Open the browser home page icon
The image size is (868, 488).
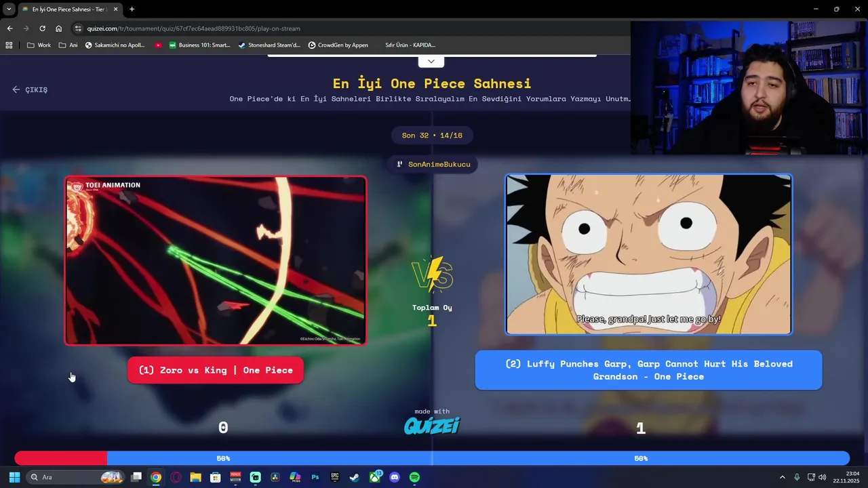(x=58, y=28)
